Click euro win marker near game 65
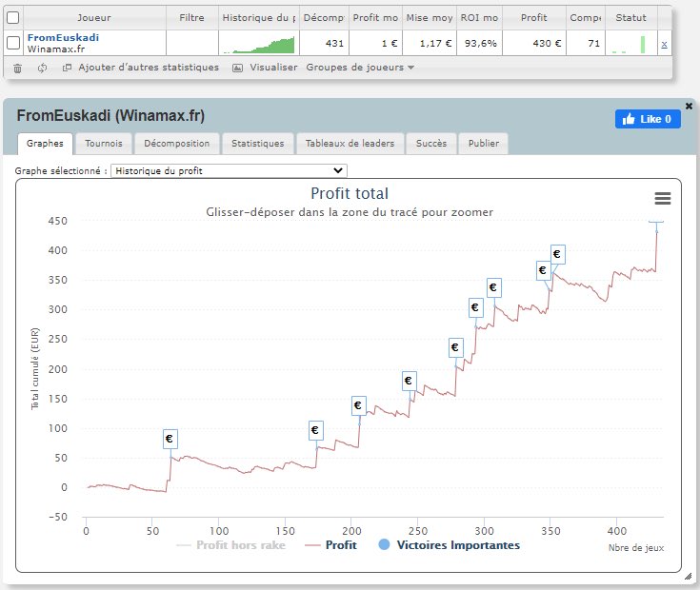The width and height of the screenshot is (700, 590). pyautogui.click(x=170, y=439)
